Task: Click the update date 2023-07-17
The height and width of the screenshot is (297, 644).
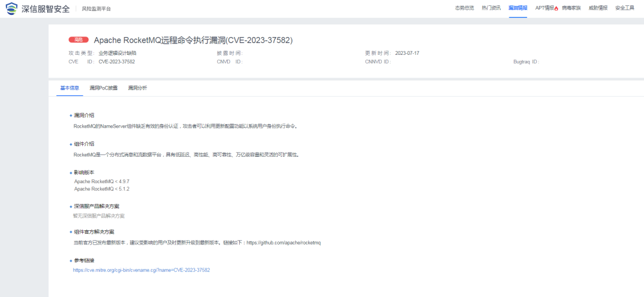Action: click(x=407, y=53)
